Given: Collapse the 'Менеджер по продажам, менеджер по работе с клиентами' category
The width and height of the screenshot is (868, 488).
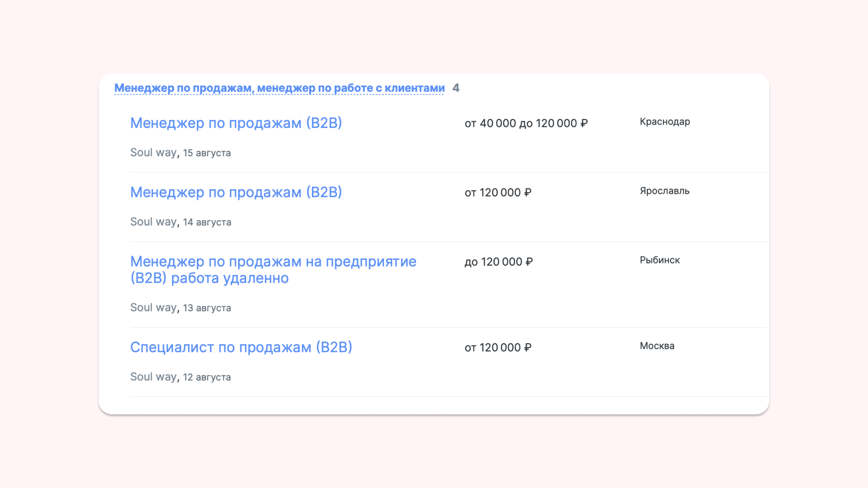Looking at the screenshot, I should click(279, 88).
